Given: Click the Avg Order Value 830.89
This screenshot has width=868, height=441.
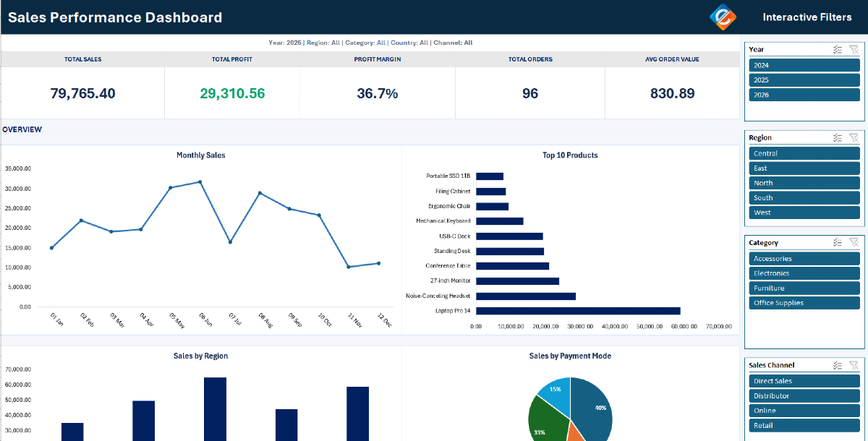Looking at the screenshot, I should [x=672, y=93].
